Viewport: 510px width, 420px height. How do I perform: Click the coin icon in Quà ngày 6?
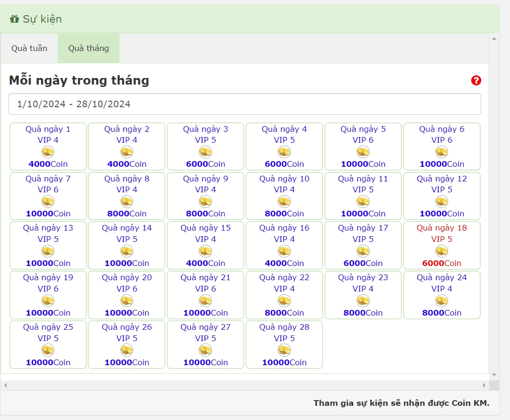[x=442, y=152]
